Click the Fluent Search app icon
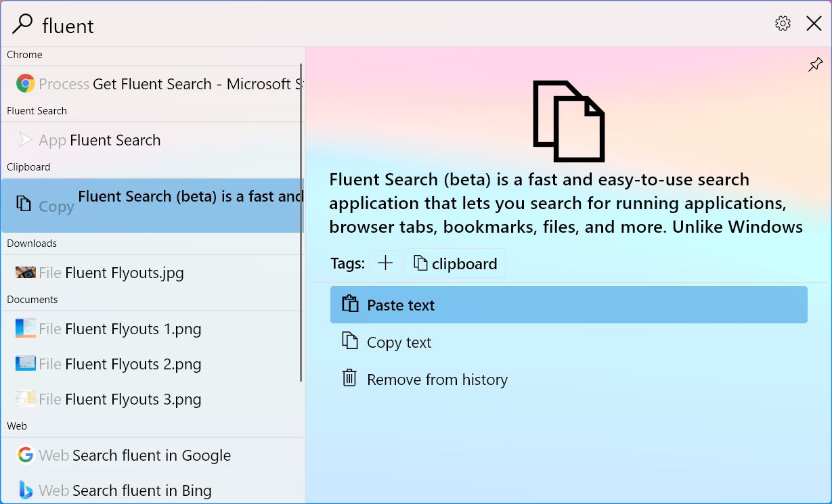The height and width of the screenshot is (504, 832). point(25,140)
